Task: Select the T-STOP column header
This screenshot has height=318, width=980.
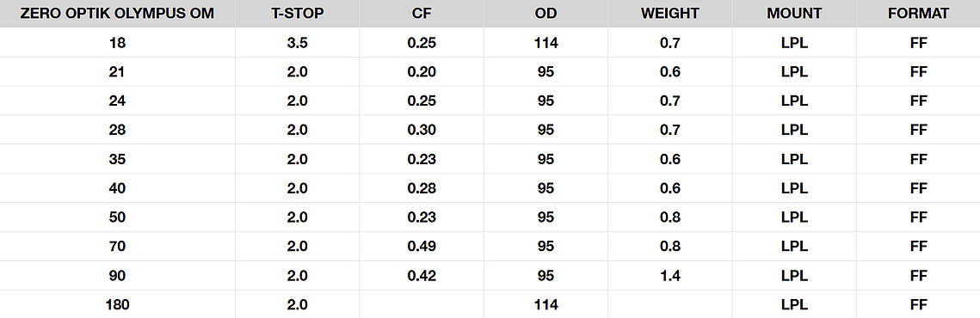Action: [x=298, y=14]
